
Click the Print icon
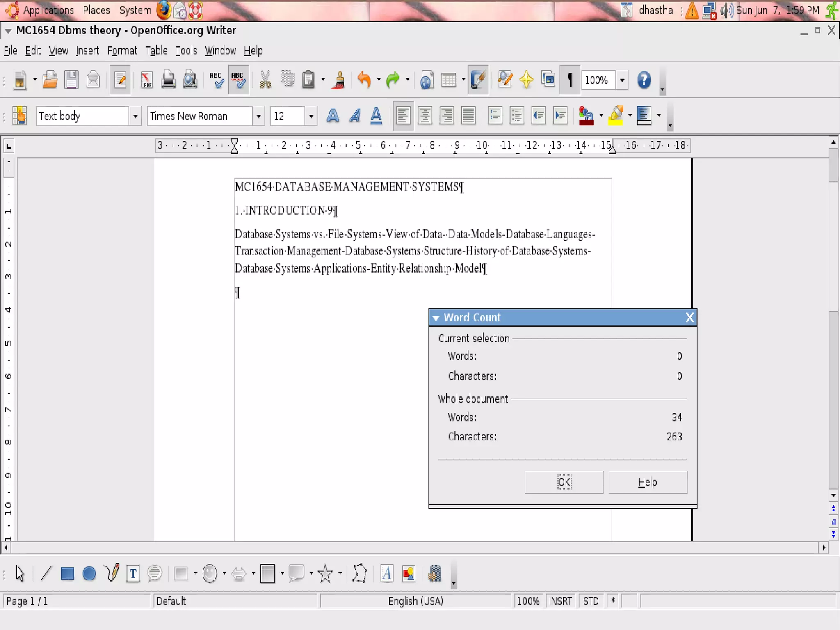tap(168, 80)
